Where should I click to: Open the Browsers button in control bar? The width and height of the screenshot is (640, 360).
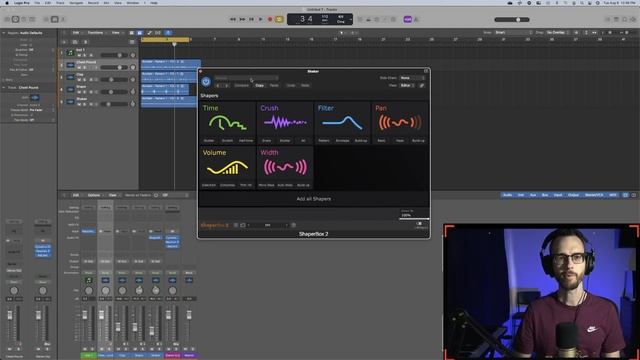pyautogui.click(x=633, y=19)
